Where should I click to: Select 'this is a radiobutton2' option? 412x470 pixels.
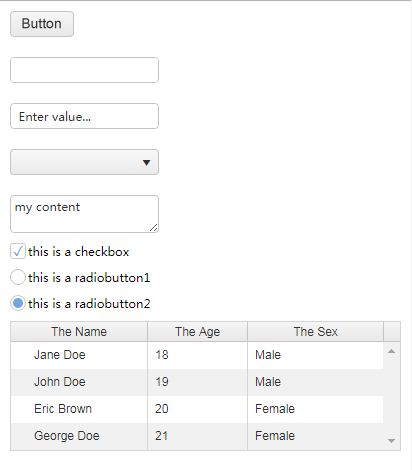(x=18, y=303)
